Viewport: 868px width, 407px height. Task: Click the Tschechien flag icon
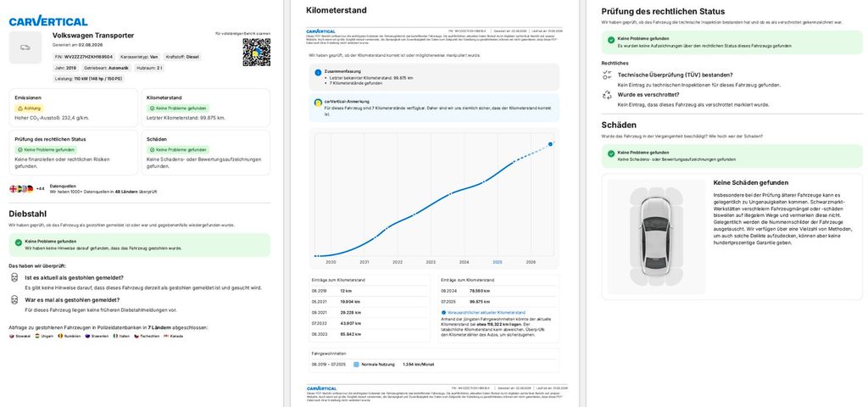(x=136, y=336)
